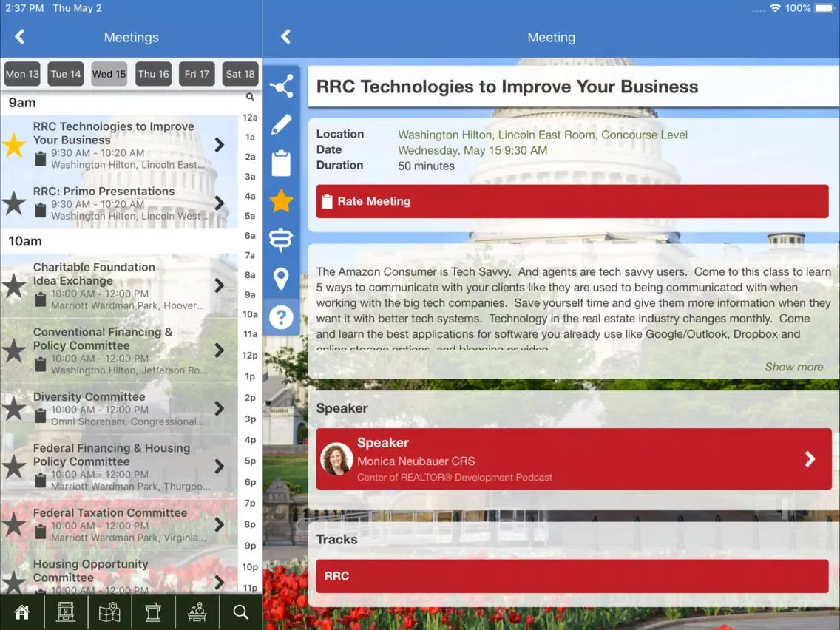The image size is (840, 630).
Task: Open Federal Financing & Housing chevron
Action: click(x=219, y=467)
